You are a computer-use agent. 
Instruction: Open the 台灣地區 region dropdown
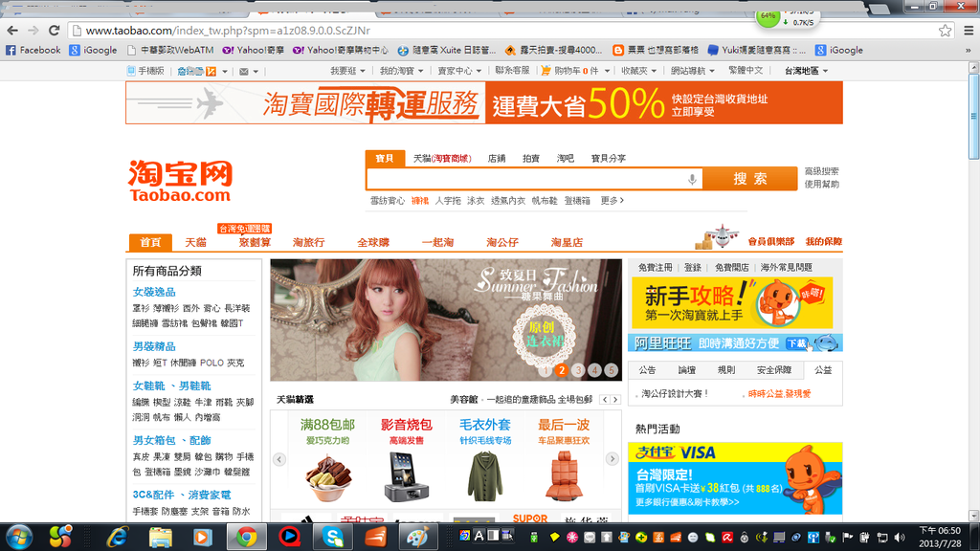[806, 71]
